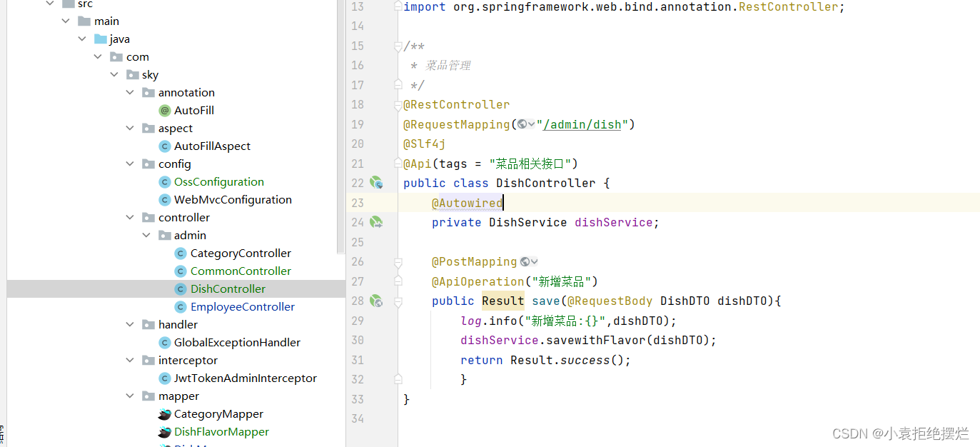Click the CommonController class icon
The image size is (980, 447).
[x=181, y=271]
